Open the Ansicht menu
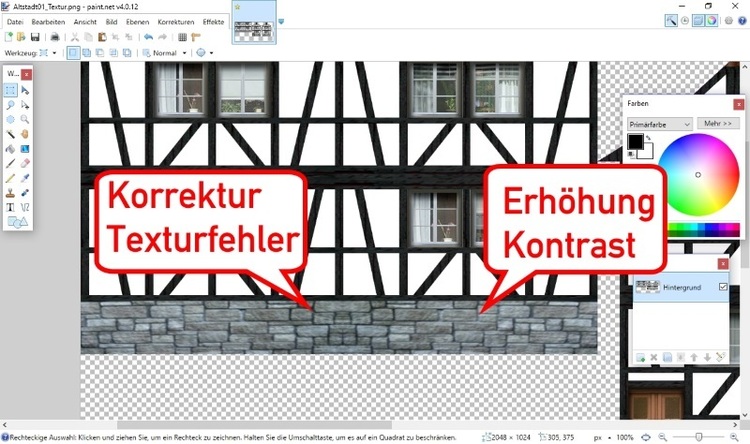 tap(85, 22)
